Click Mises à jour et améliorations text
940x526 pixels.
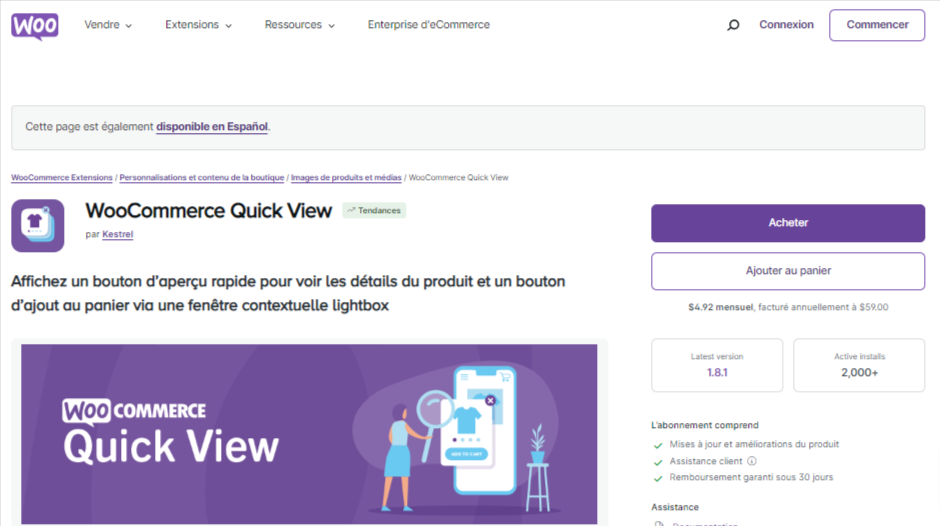[x=754, y=444]
